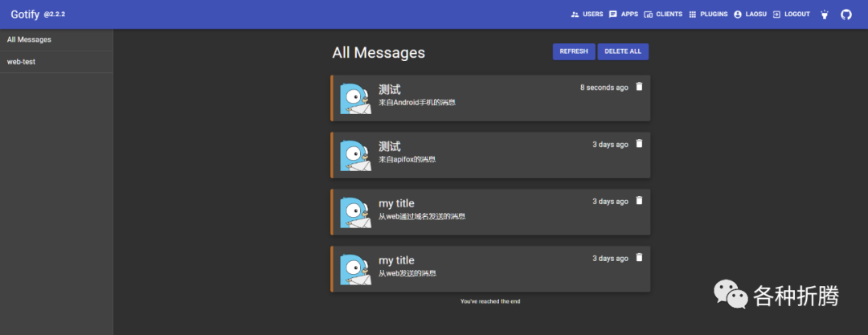The width and height of the screenshot is (868, 335).
Task: Delete the apifox message with trash icon
Action: point(640,144)
